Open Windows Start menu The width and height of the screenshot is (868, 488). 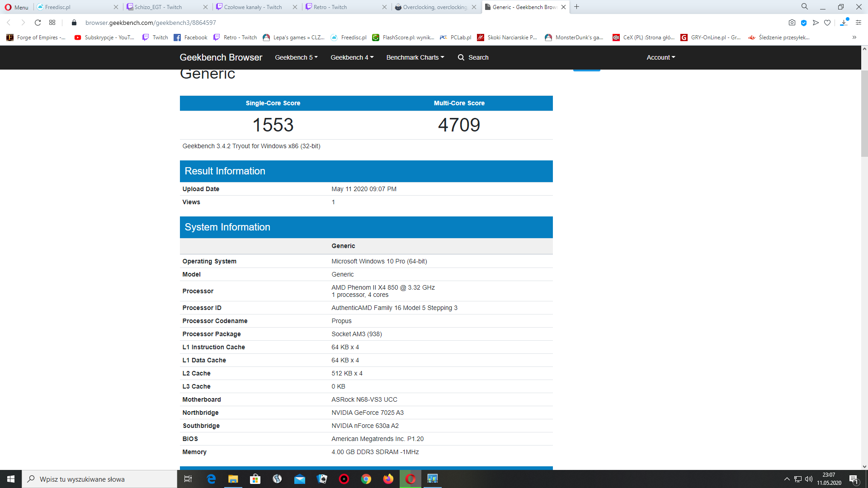[x=11, y=479]
